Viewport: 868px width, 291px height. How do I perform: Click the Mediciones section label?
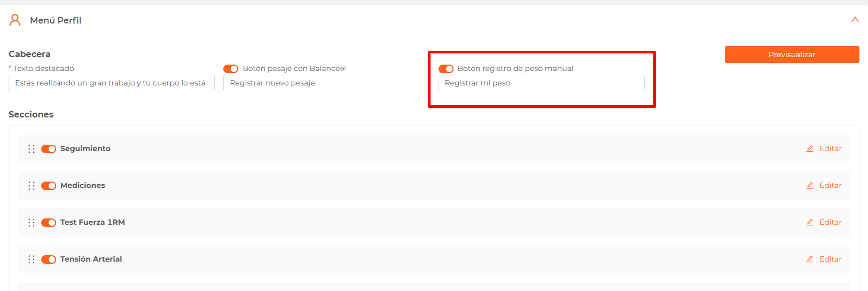[x=83, y=185]
